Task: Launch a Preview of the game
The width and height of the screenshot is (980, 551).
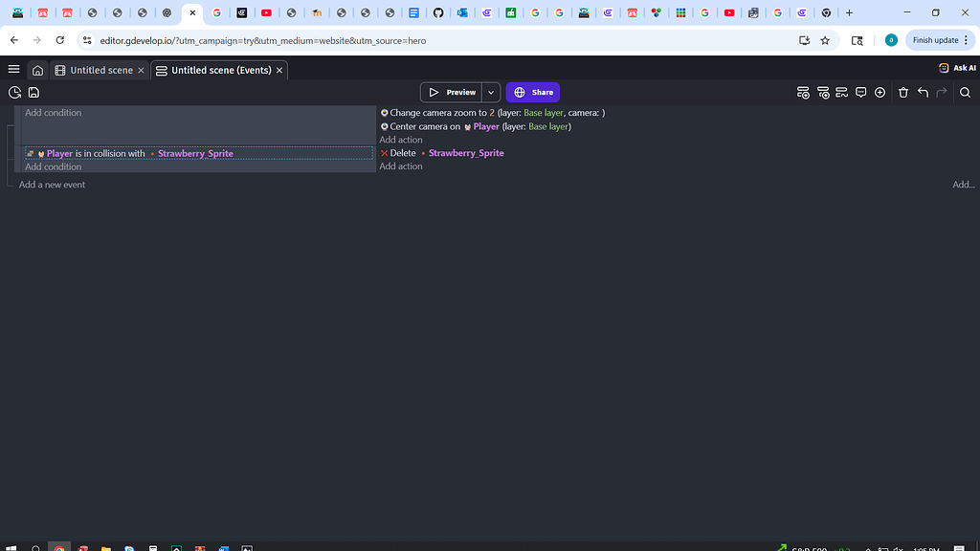Action: click(x=456, y=92)
